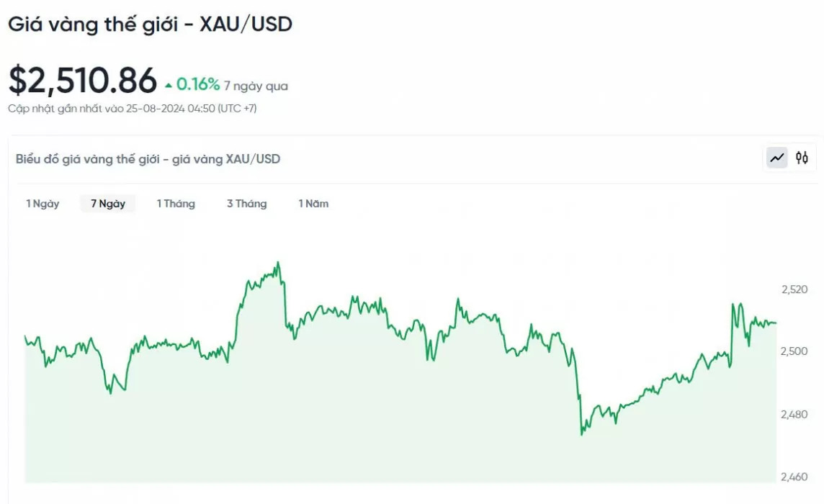The height and width of the screenshot is (504, 824).
Task: Select the 1 Tháng time range
Action: (x=176, y=203)
